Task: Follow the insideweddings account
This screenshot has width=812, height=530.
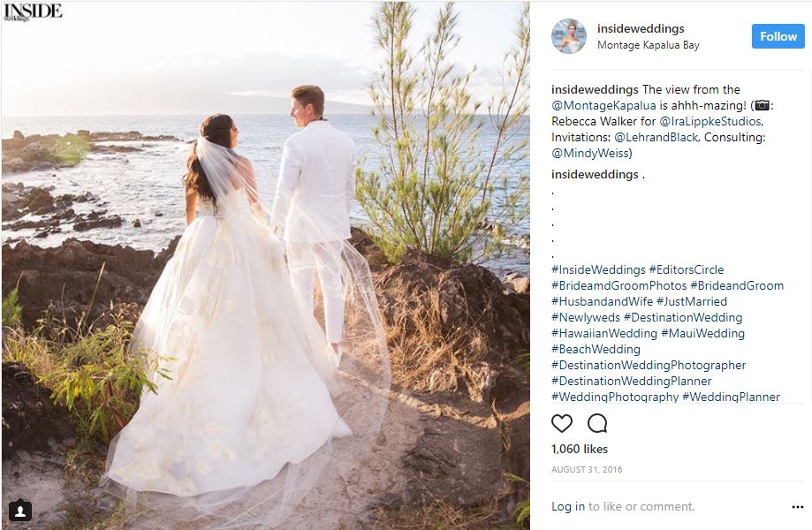Action: pyautogui.click(x=778, y=36)
